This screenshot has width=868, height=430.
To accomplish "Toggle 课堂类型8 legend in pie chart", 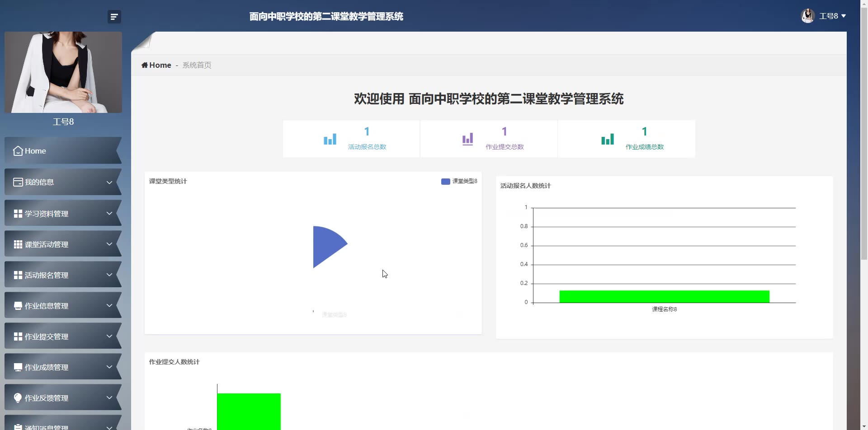I will pos(459,181).
